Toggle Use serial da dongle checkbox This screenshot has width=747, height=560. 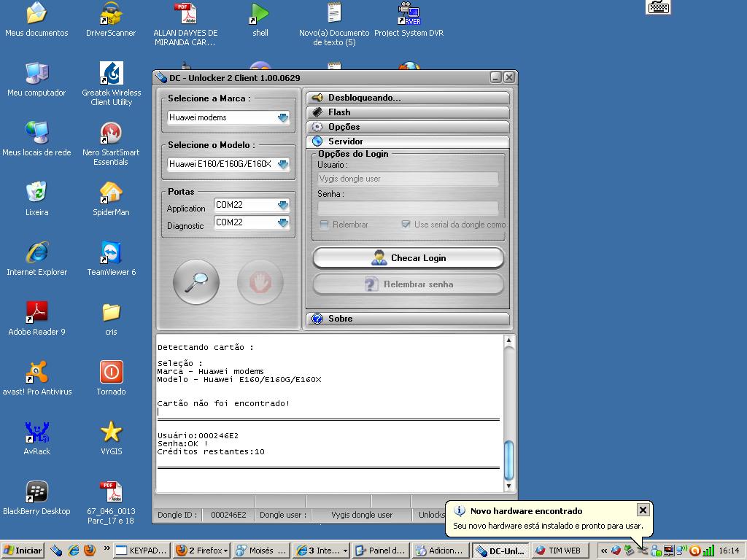[406, 225]
